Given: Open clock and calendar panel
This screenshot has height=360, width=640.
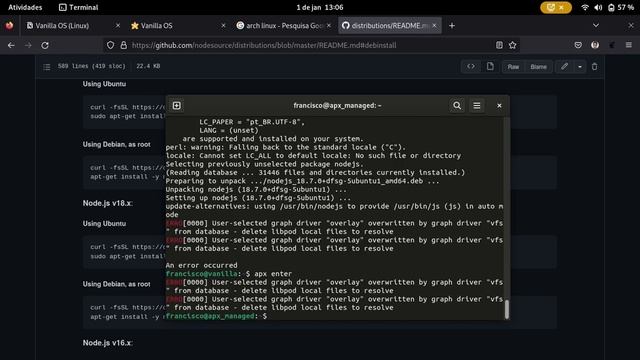Looking at the screenshot, I should (x=320, y=7).
